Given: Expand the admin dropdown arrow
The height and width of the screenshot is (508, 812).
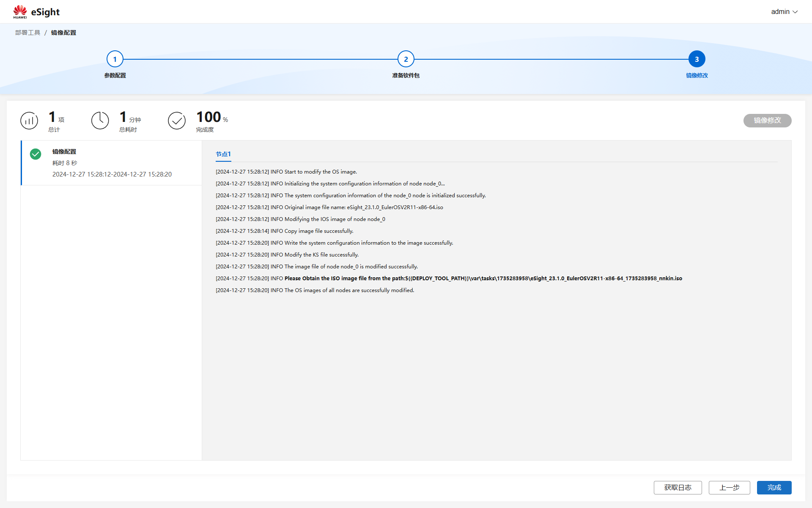Looking at the screenshot, I should [x=796, y=12].
